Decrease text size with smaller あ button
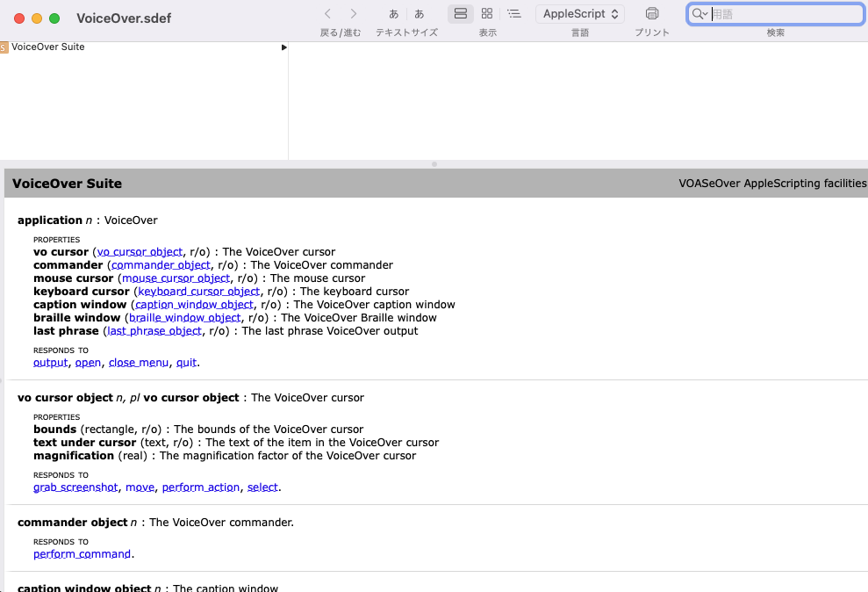Screen dimensions: 868x592 pyautogui.click(x=394, y=14)
